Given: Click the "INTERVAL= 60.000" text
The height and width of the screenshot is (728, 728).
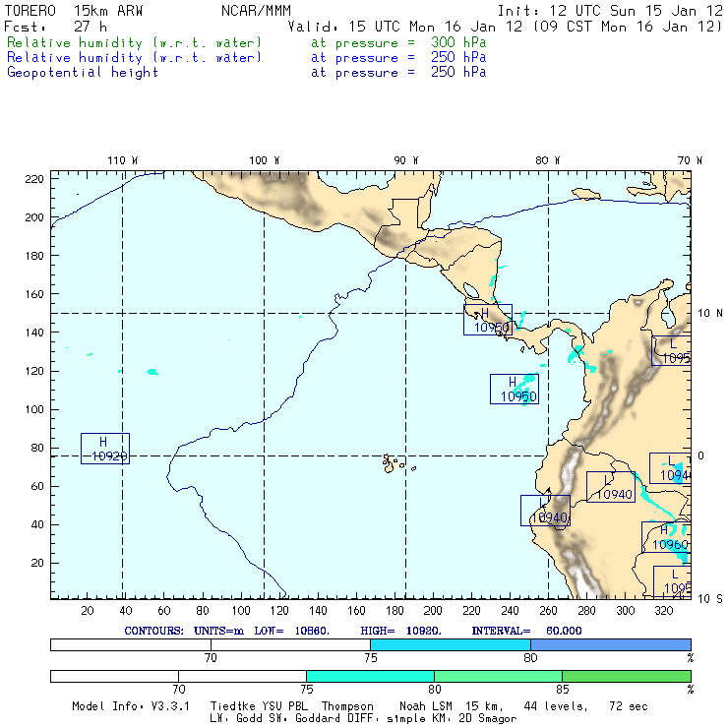Looking at the screenshot, I should (526, 631).
